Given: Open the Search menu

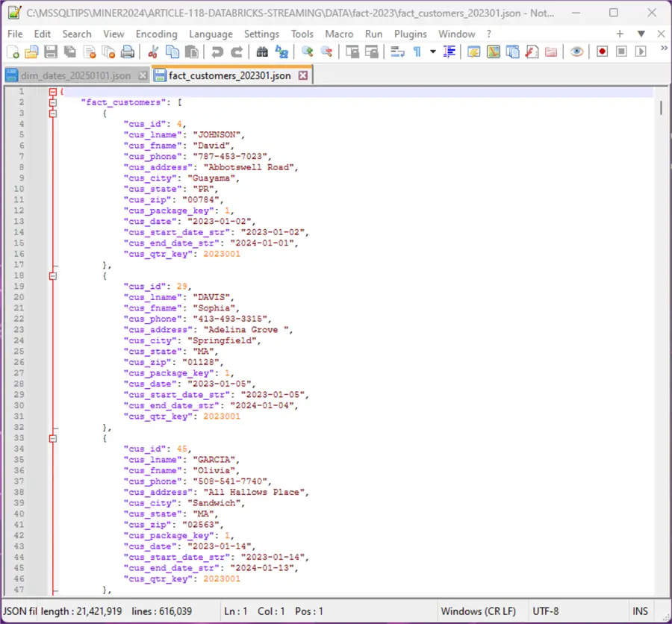Looking at the screenshot, I should pyautogui.click(x=77, y=34).
